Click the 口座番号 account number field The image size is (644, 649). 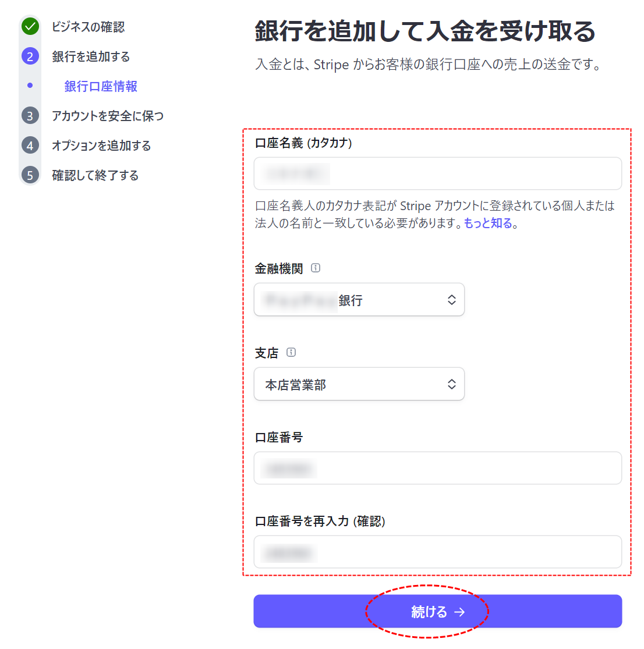tap(438, 468)
